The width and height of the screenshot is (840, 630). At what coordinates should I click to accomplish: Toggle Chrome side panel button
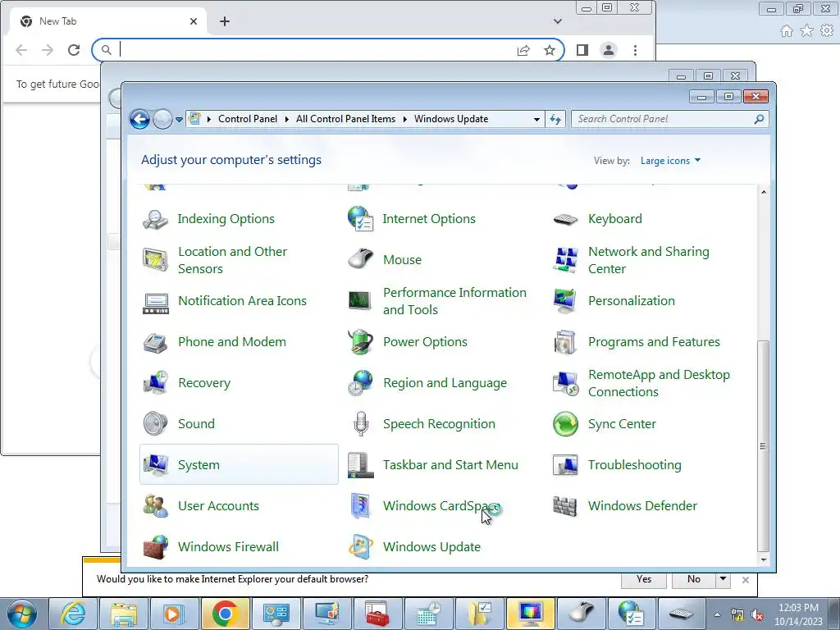tap(582, 50)
